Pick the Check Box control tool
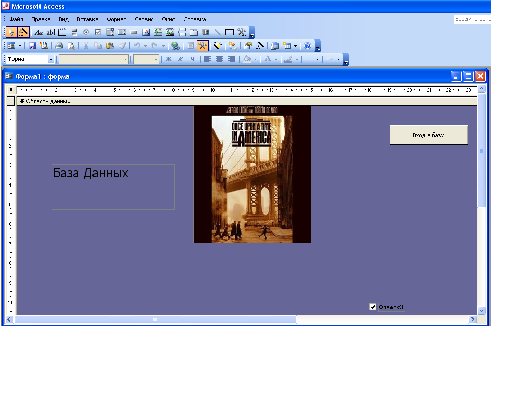 [x=98, y=32]
